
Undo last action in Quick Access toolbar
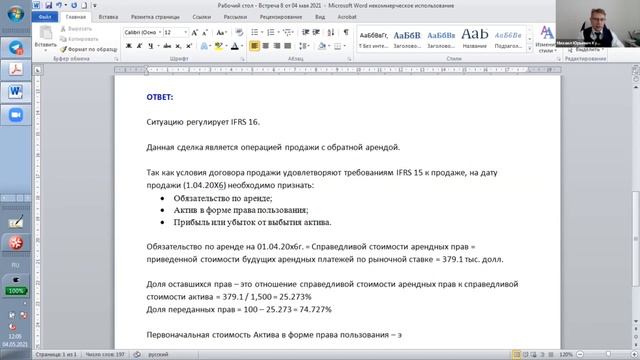60,5
